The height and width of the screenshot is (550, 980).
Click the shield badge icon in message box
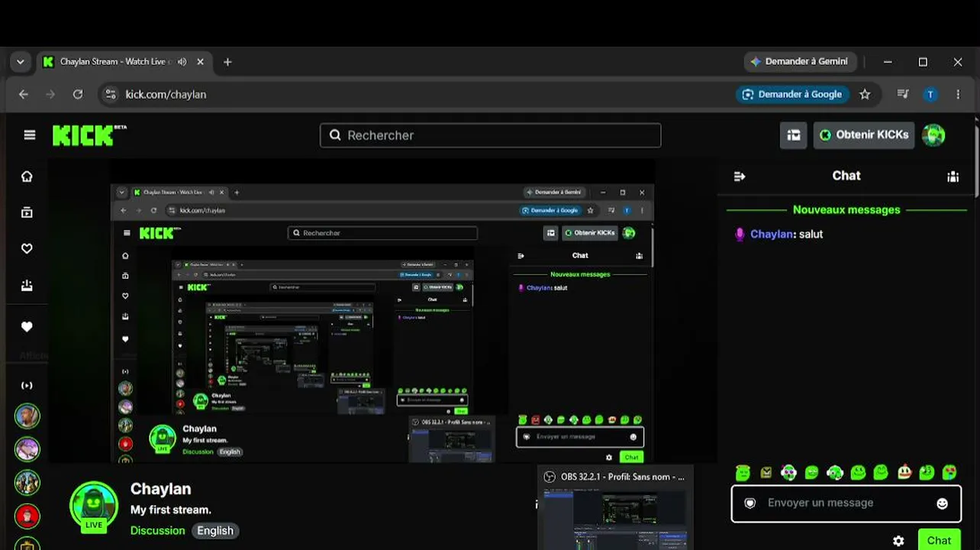(750, 503)
